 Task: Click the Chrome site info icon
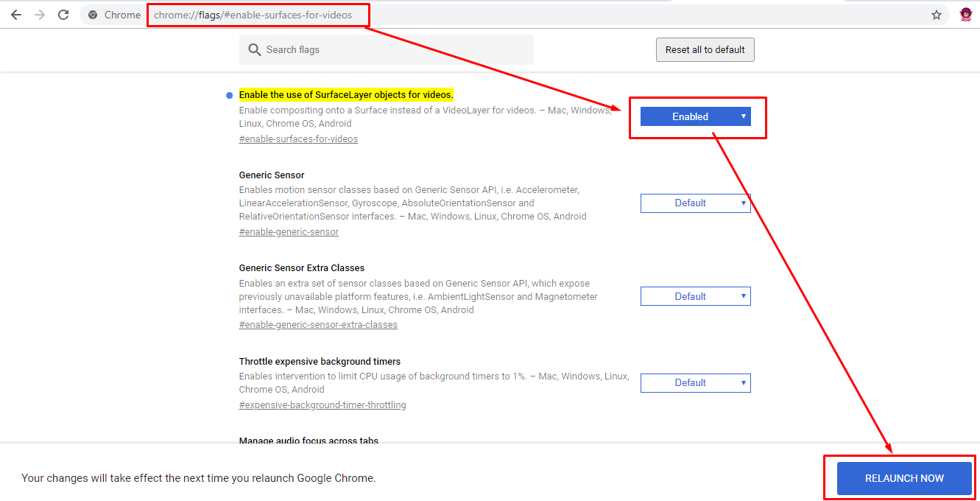tap(93, 15)
